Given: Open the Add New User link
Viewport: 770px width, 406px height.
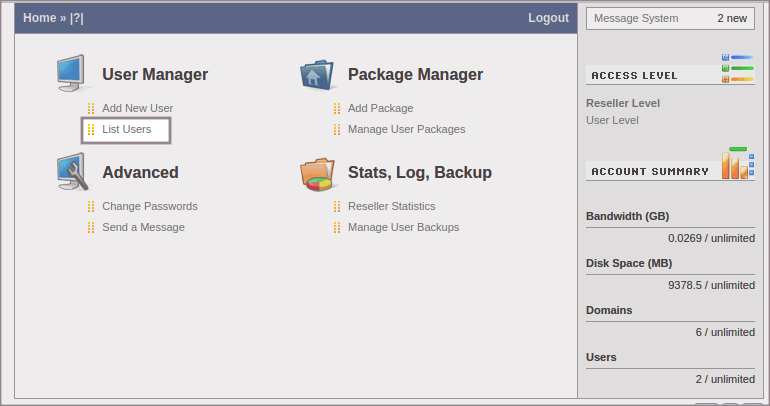Looking at the screenshot, I should [137, 108].
